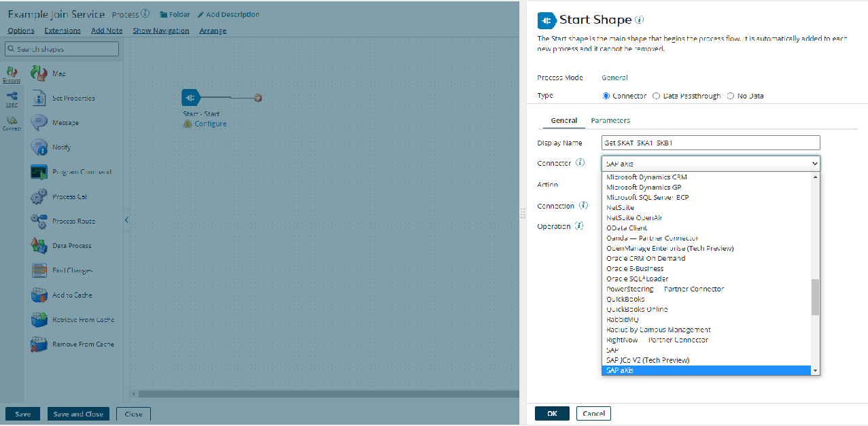Click the OK button
The image size is (868, 426).
[551, 413]
